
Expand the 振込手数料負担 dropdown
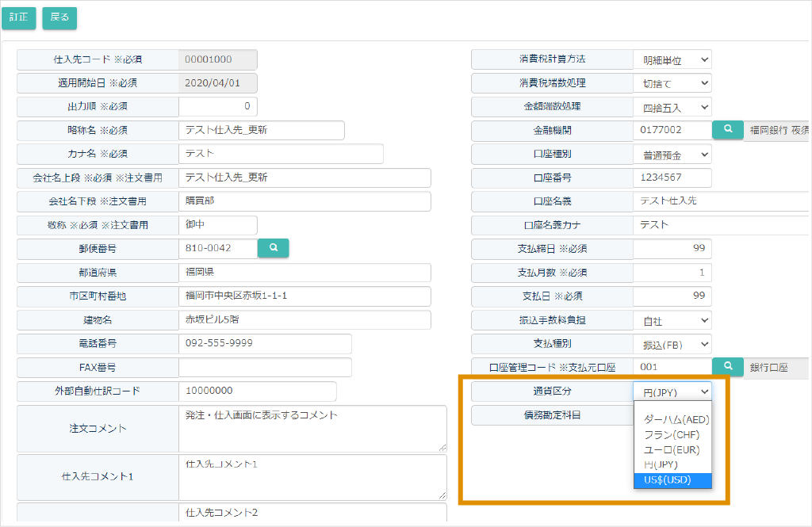pyautogui.click(x=672, y=321)
